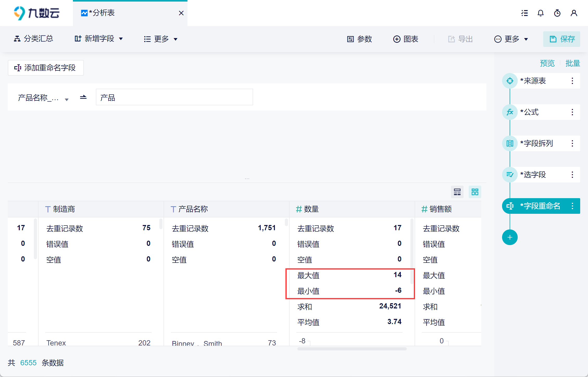
Task: Switch to card grid view
Action: (x=475, y=192)
